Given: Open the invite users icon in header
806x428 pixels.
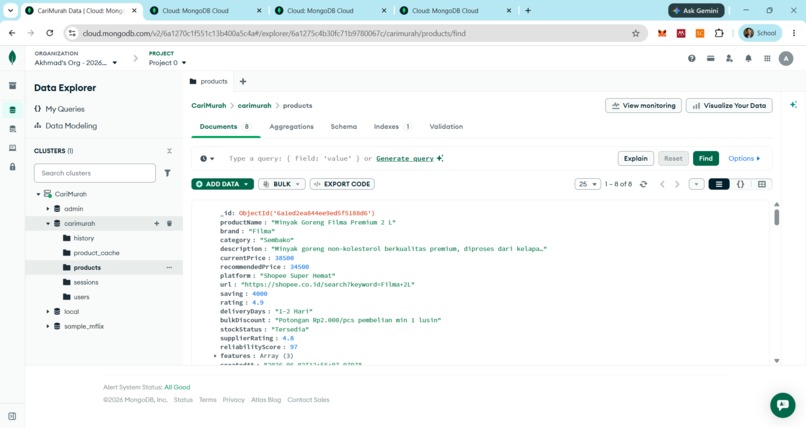Looking at the screenshot, I should (729, 59).
